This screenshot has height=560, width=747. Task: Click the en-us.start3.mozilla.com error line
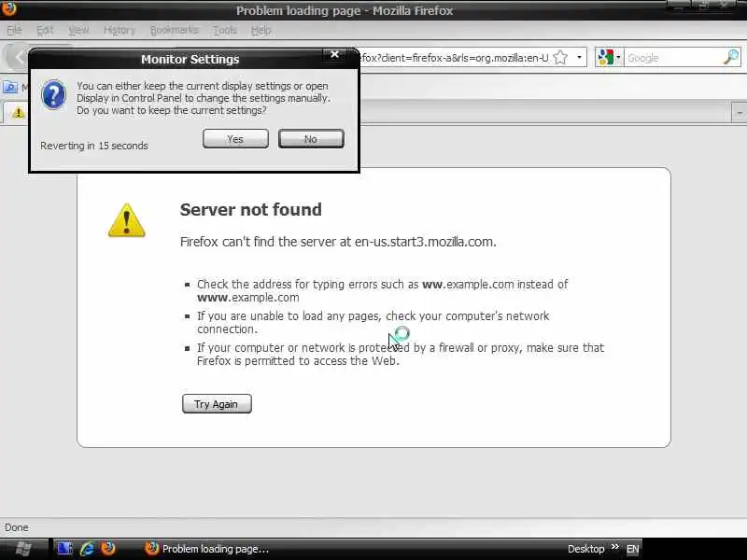pos(338,242)
